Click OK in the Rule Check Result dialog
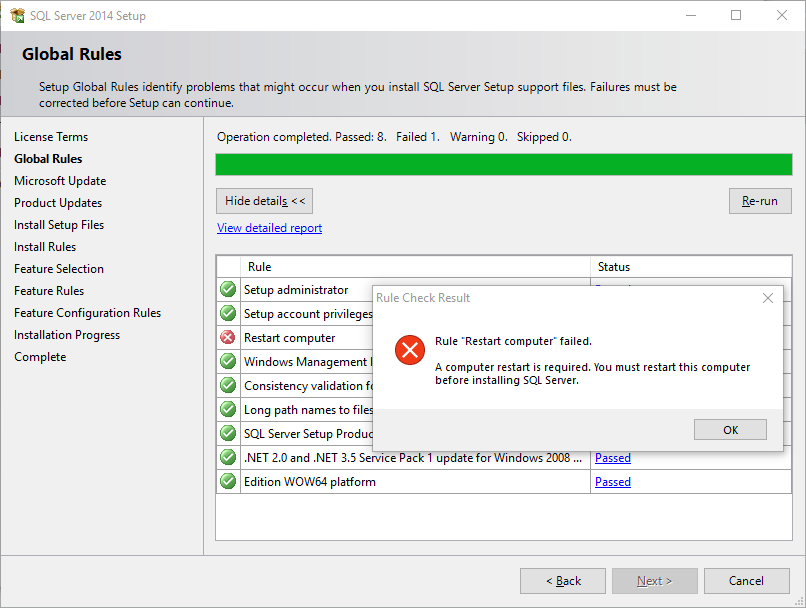806x608 pixels. tap(730, 430)
